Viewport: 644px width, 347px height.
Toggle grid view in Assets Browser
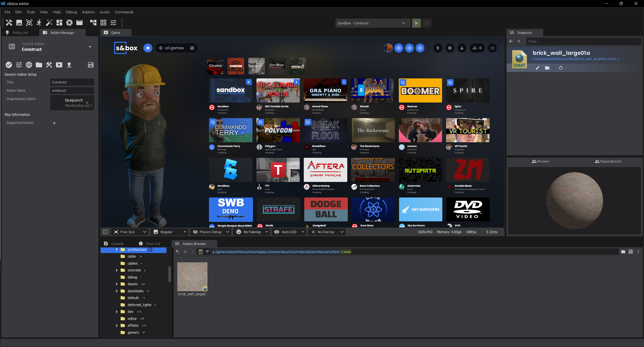[x=631, y=252]
